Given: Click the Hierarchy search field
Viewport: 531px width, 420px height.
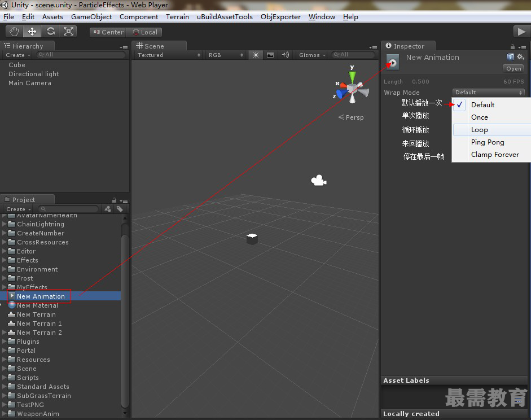Looking at the screenshot, I should 81,55.
